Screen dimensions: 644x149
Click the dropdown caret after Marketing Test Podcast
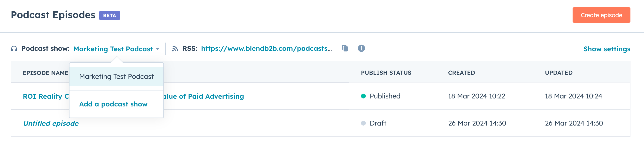(x=158, y=49)
